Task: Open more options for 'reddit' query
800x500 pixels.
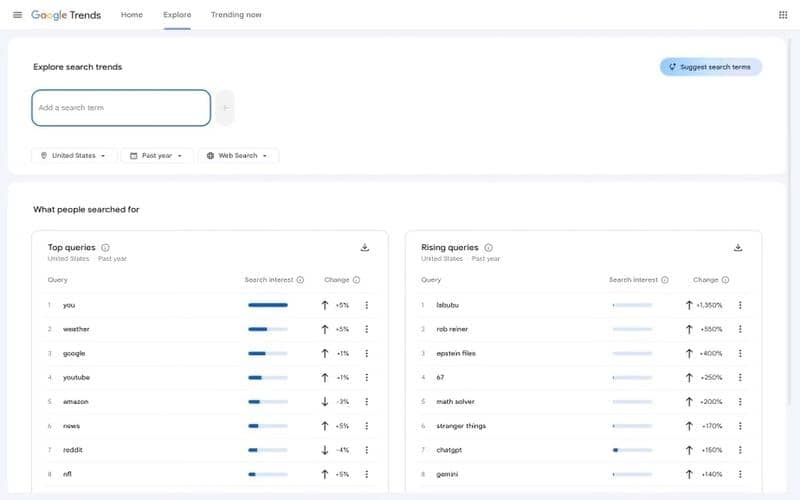Action: [366, 450]
